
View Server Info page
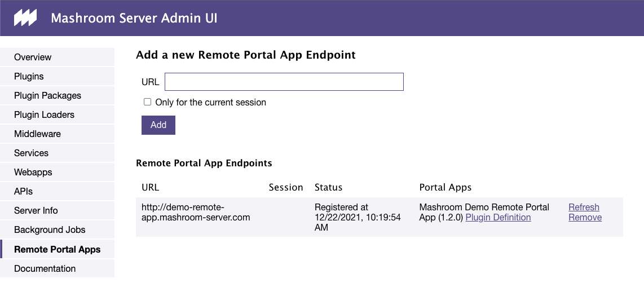click(x=57, y=211)
